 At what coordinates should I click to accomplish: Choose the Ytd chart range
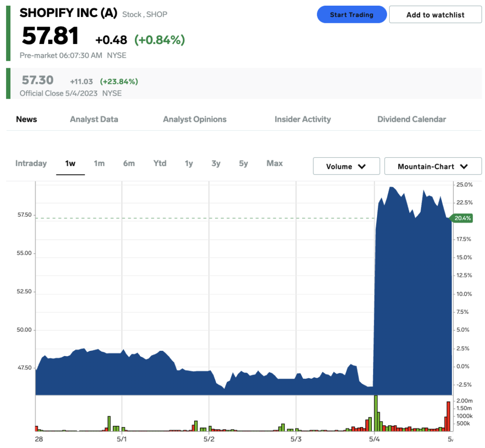(160, 163)
